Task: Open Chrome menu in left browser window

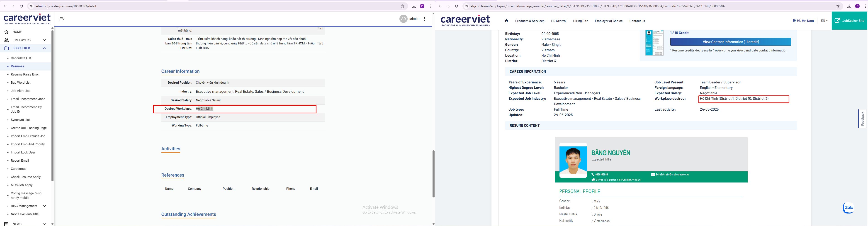Action: point(430,6)
